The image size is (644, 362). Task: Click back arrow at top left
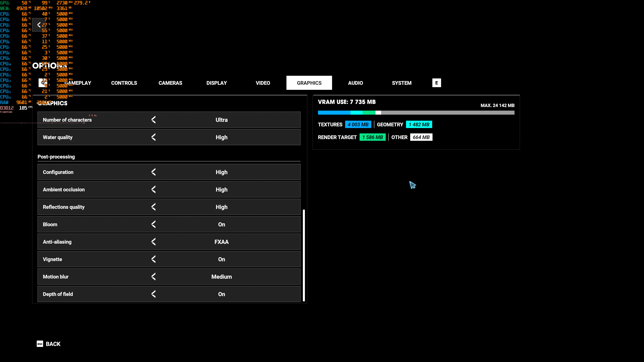pyautogui.click(x=39, y=25)
